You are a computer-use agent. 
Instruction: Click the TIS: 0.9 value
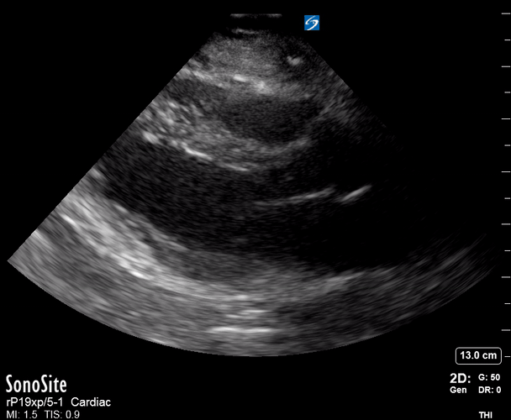(62, 414)
